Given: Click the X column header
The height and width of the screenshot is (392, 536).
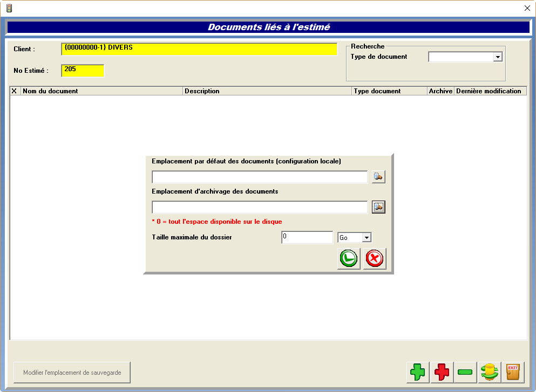Looking at the screenshot, I should (14, 91).
